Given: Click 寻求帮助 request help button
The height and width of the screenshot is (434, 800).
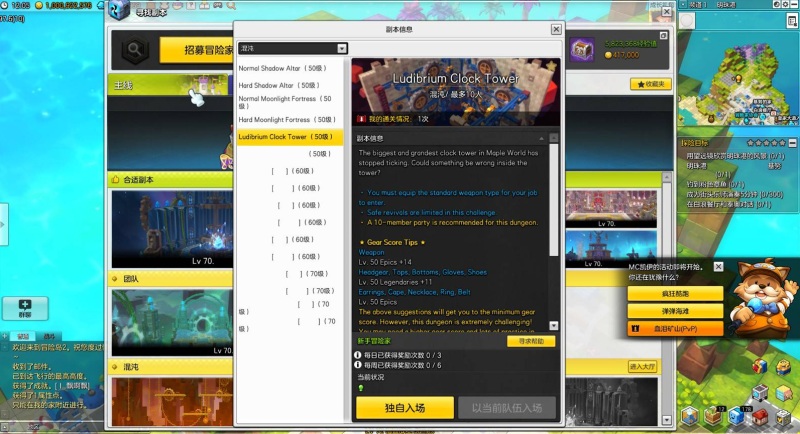Looking at the screenshot, I should coord(531,341).
